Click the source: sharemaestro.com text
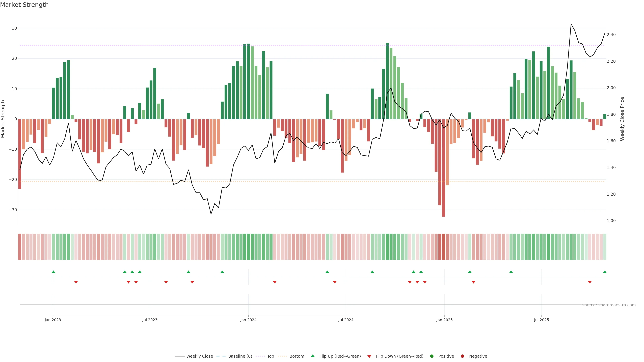The width and height of the screenshot is (644, 362). pyautogui.click(x=609, y=305)
